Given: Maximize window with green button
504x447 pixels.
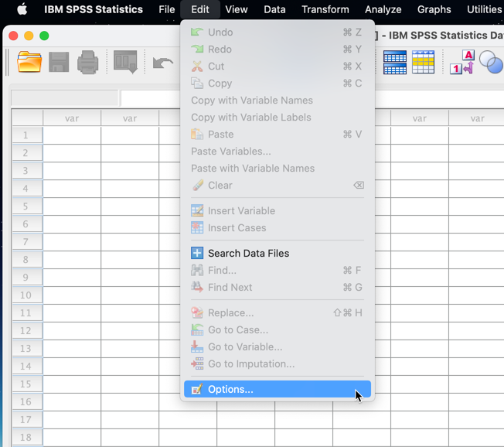Looking at the screenshot, I should [x=44, y=36].
